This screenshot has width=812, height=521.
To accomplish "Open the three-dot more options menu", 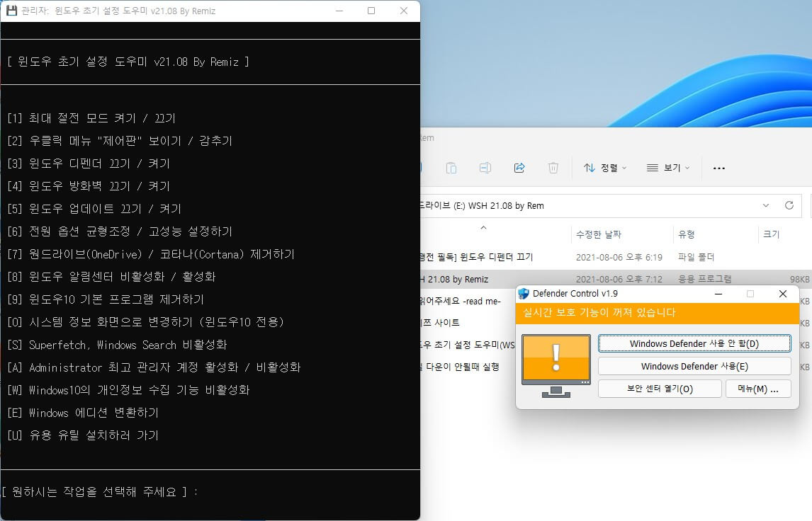I will (x=718, y=168).
